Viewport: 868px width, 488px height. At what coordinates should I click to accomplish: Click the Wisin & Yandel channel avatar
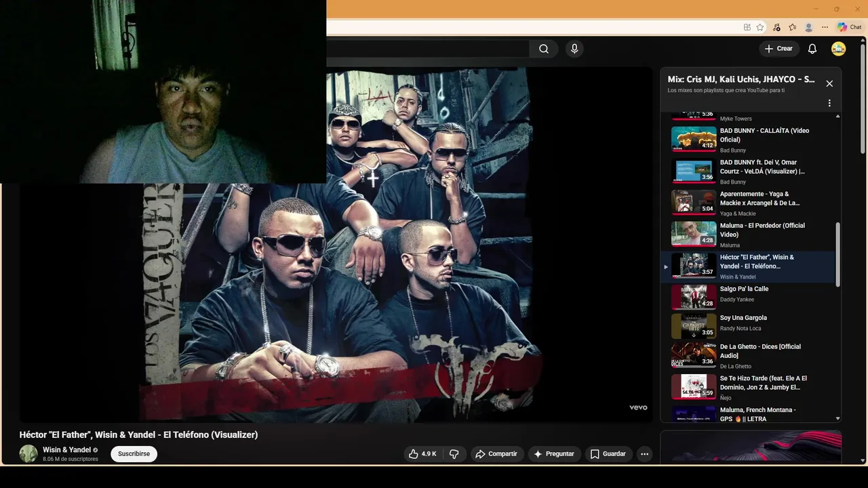(28, 454)
